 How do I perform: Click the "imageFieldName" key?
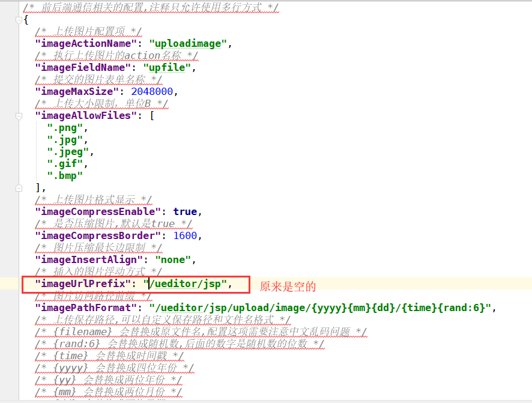point(83,67)
